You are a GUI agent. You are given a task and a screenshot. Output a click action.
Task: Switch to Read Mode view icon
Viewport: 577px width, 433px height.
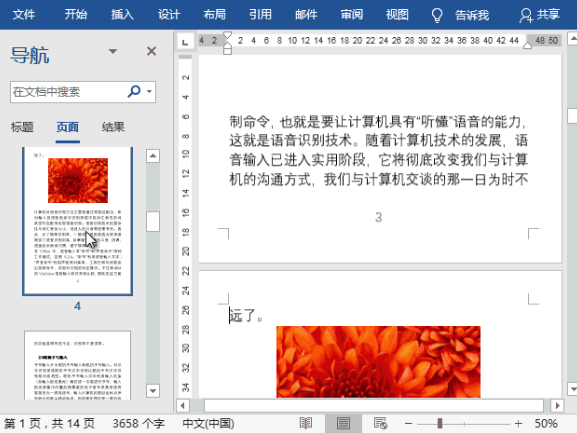(306, 424)
